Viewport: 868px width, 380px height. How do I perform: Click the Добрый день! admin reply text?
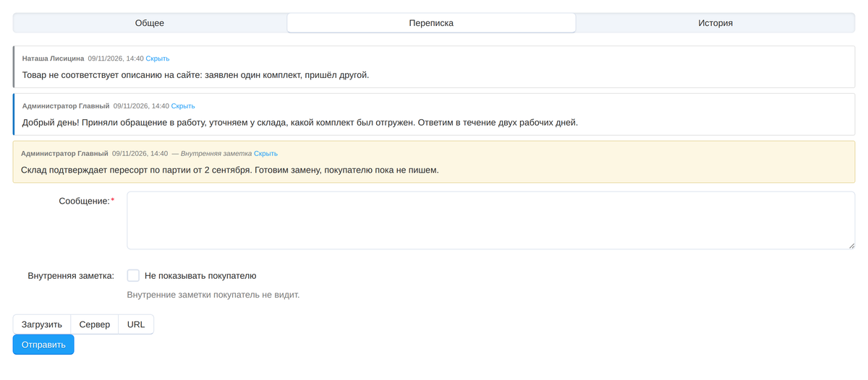coord(300,122)
